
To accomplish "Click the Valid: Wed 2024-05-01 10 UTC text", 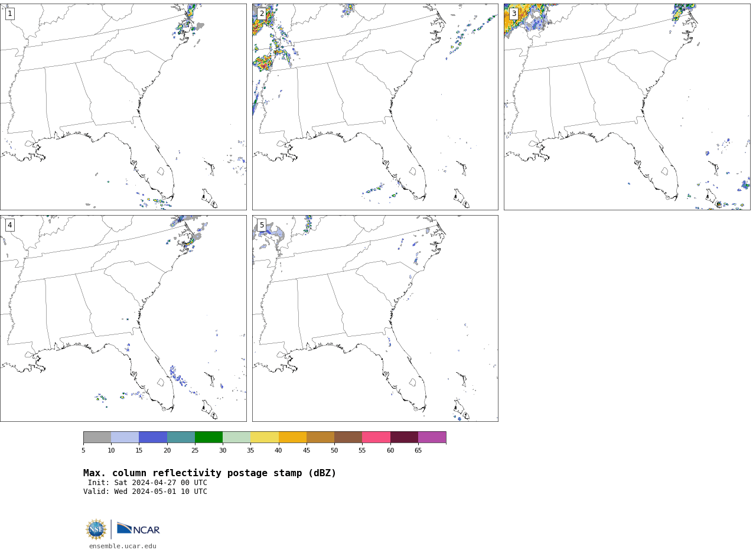I will click(145, 492).
